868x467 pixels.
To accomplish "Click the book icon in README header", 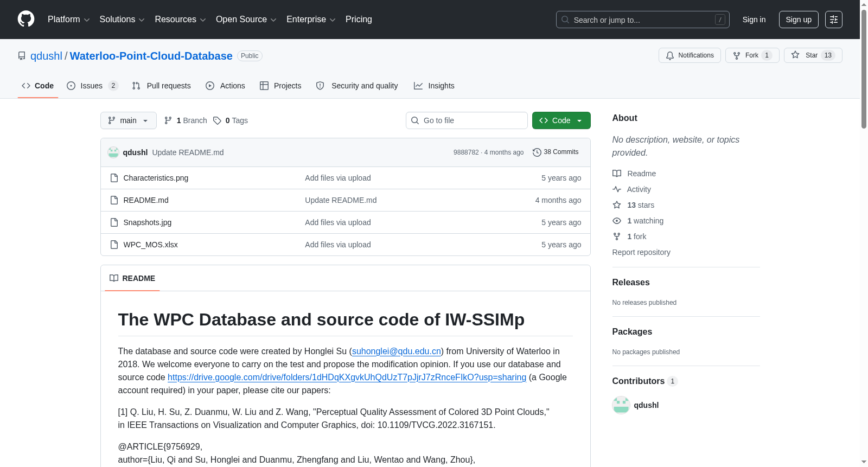I will click(114, 278).
